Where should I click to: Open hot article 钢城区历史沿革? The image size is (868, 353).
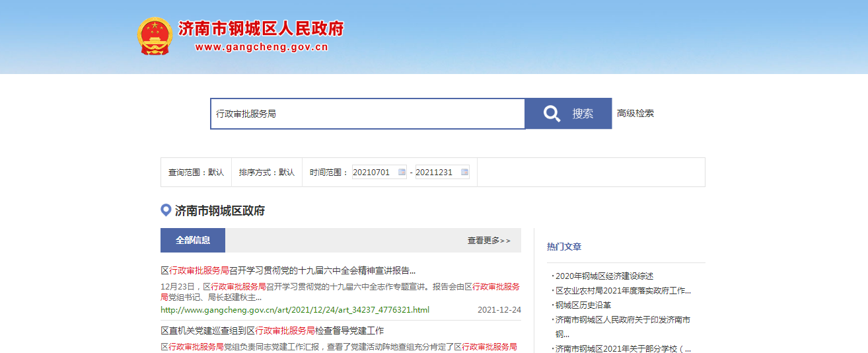click(583, 305)
